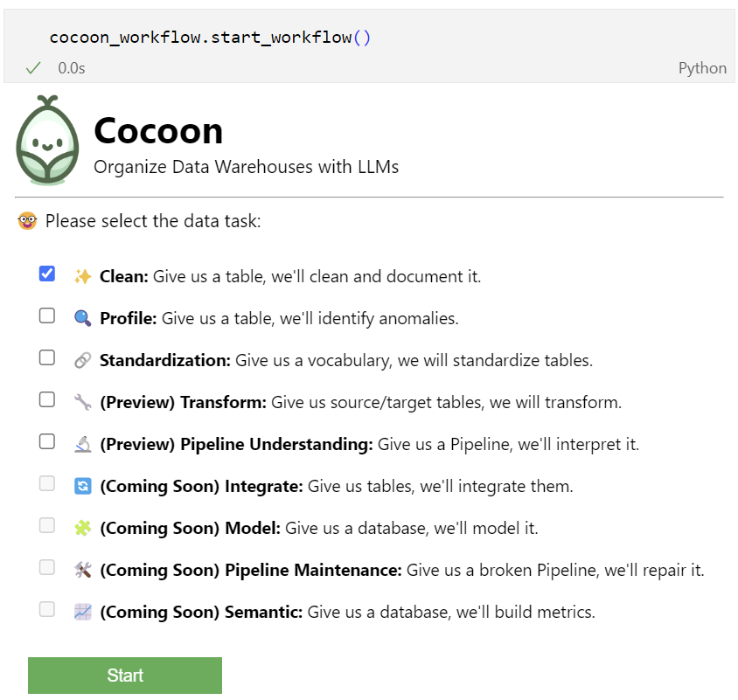The image size is (738, 700).
Task: Click the sparkles icon beside Clean
Action: click(83, 277)
